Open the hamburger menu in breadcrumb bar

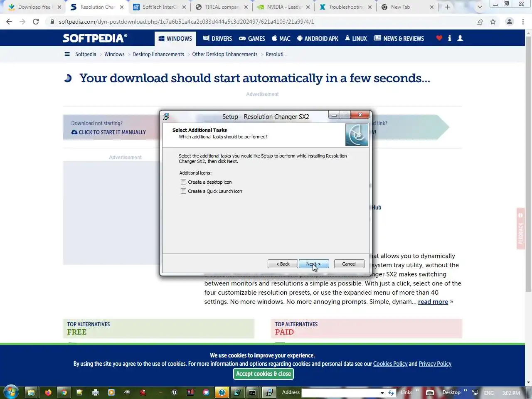tap(67, 54)
